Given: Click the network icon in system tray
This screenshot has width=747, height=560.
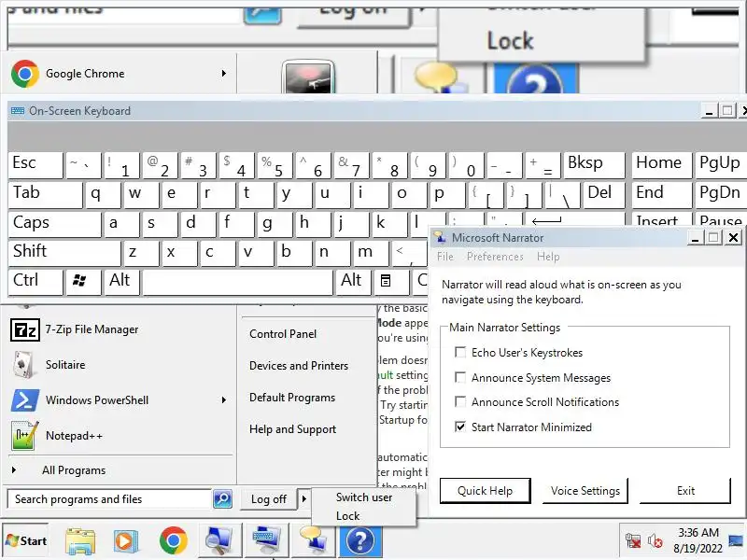Looking at the screenshot, I should (633, 541).
